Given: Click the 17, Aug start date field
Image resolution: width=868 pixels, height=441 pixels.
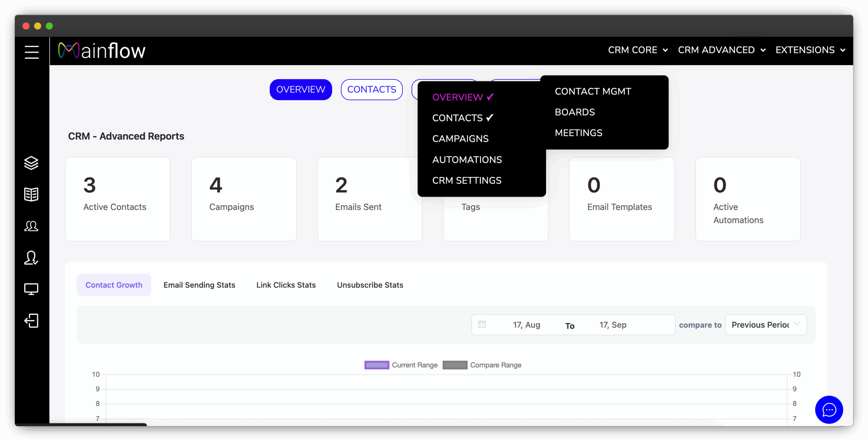Looking at the screenshot, I should pyautogui.click(x=526, y=325).
